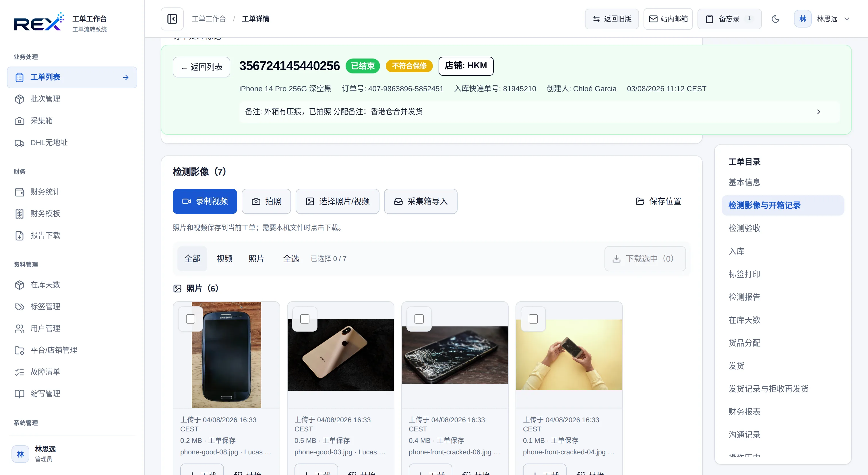Screen dimensions: 868x475
Task: Expand the 备注 remarks row chevron
Action: click(x=818, y=112)
